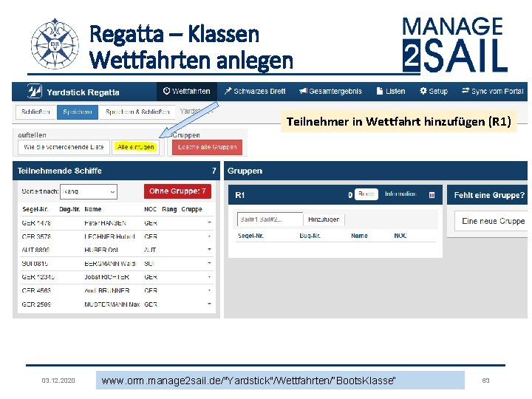Open the Listen tab
This screenshot has width=532, height=399.
pos(391,92)
